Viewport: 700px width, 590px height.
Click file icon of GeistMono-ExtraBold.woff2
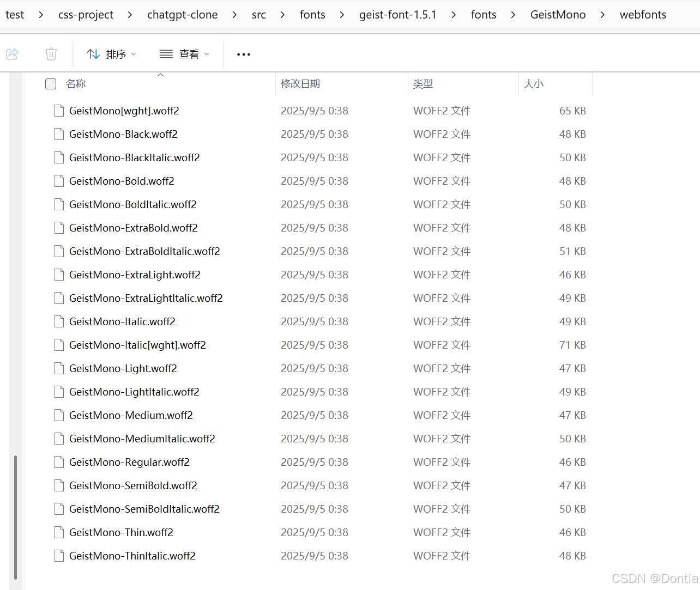coord(59,228)
